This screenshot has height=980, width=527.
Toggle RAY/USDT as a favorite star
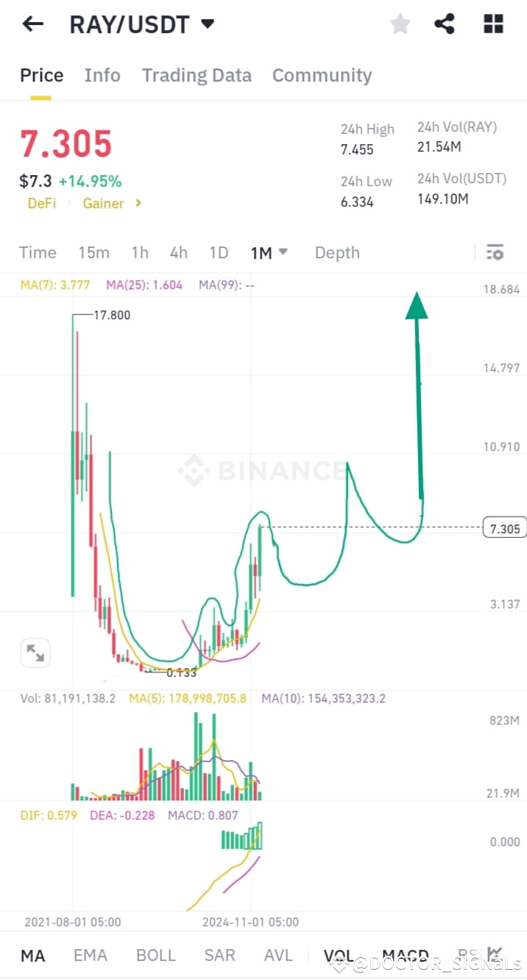[400, 23]
